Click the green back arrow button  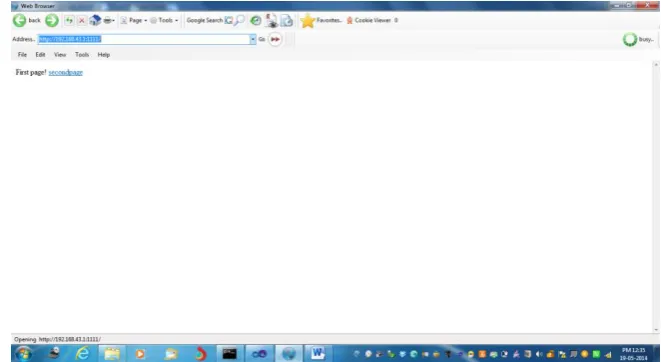coord(19,20)
